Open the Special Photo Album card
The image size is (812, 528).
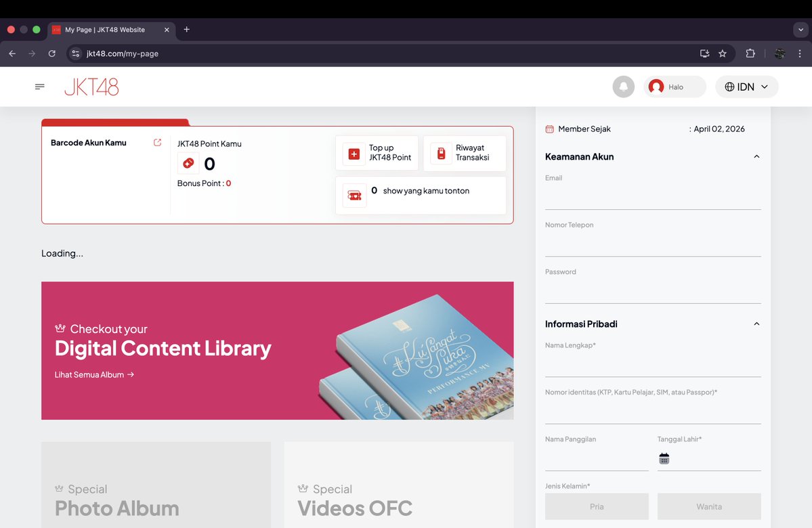(156, 485)
